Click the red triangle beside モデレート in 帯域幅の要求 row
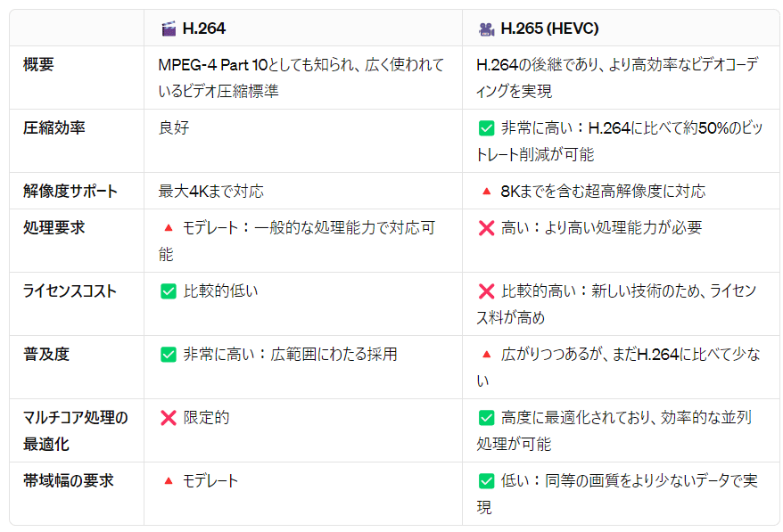 pos(168,481)
